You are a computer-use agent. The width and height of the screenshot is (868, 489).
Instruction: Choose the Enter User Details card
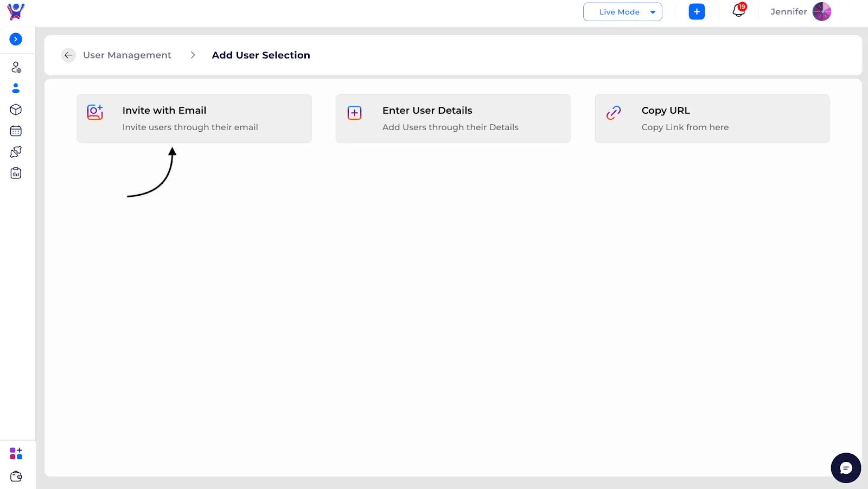(453, 119)
